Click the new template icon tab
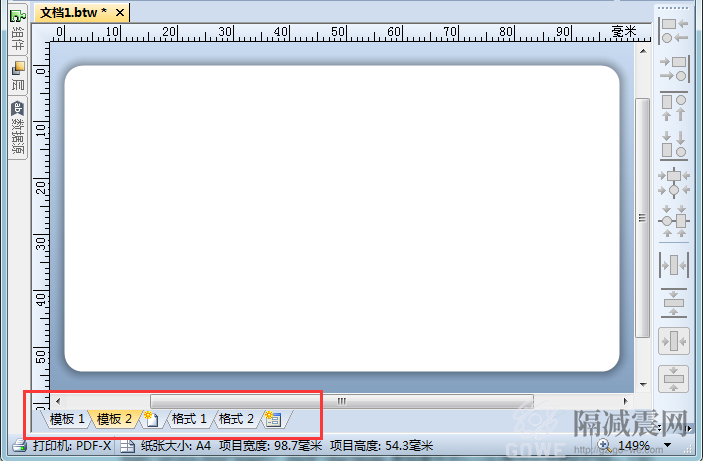Image resolution: width=703 pixels, height=461 pixels. click(150, 419)
